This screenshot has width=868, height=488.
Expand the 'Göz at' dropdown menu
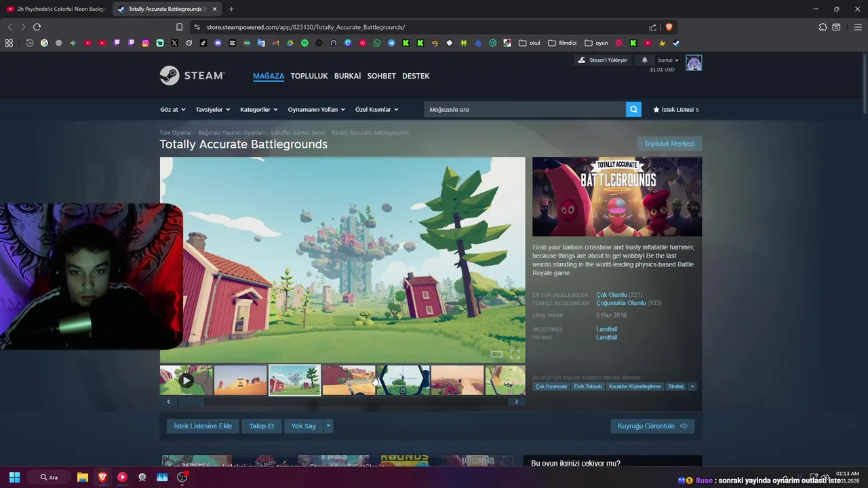pyautogui.click(x=172, y=109)
